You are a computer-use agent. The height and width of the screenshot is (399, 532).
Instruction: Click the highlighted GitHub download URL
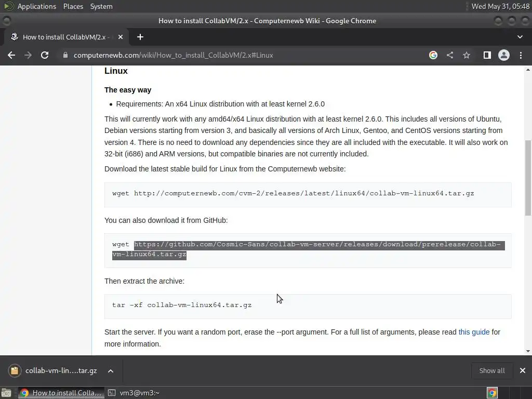click(309, 249)
